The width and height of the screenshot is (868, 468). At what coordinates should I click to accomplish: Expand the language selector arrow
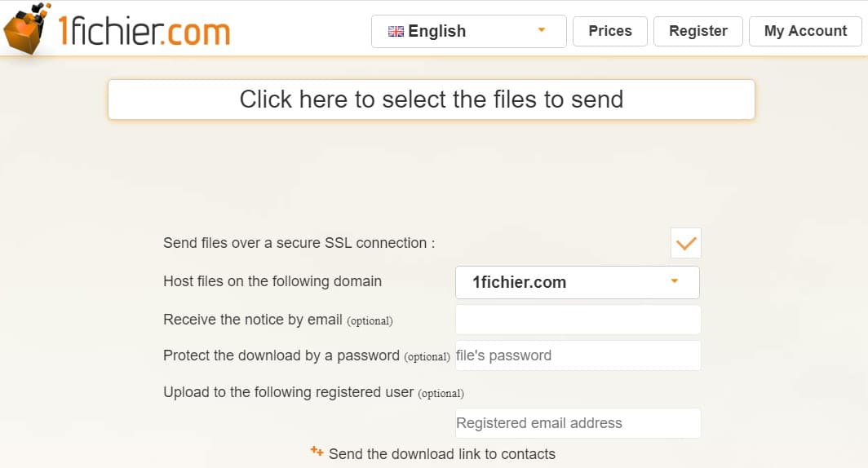pyautogui.click(x=542, y=30)
